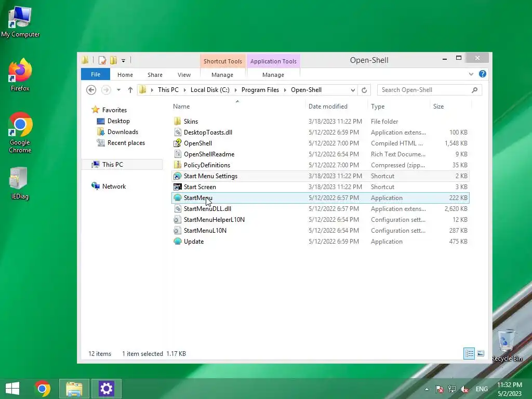Click search magnifier icon
Image resolution: width=532 pixels, height=399 pixels.
click(x=474, y=90)
